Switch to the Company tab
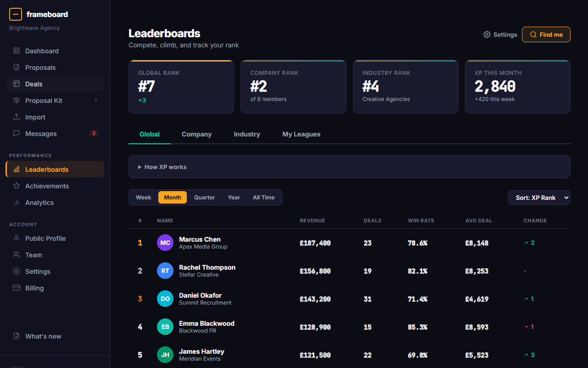Viewport: 588px width, 368px height. pyautogui.click(x=196, y=134)
